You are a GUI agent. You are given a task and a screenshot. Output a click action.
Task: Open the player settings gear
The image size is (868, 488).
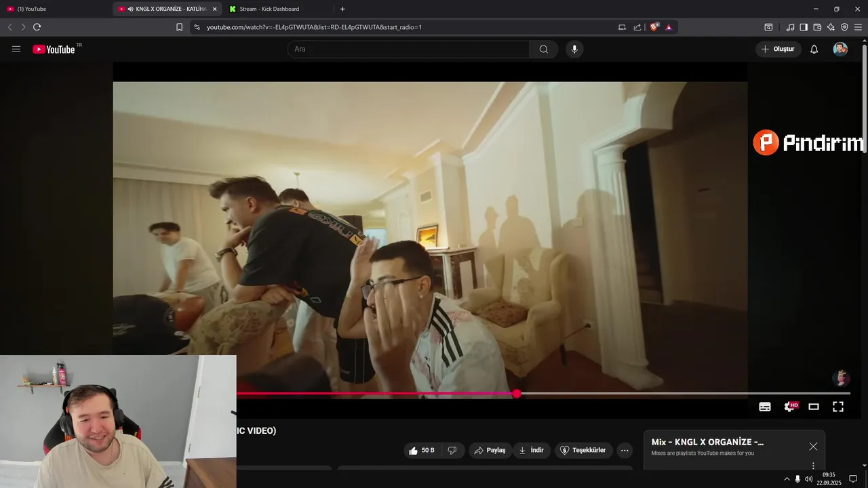tap(790, 407)
